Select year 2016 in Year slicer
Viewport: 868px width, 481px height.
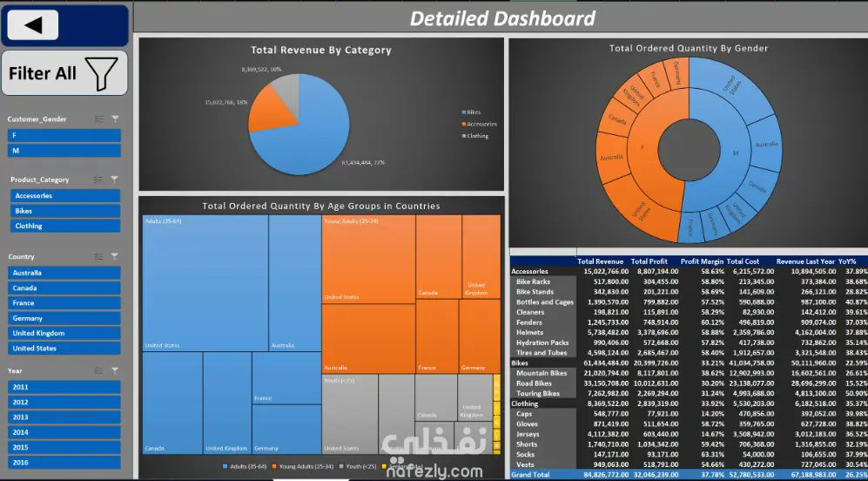pos(64,463)
